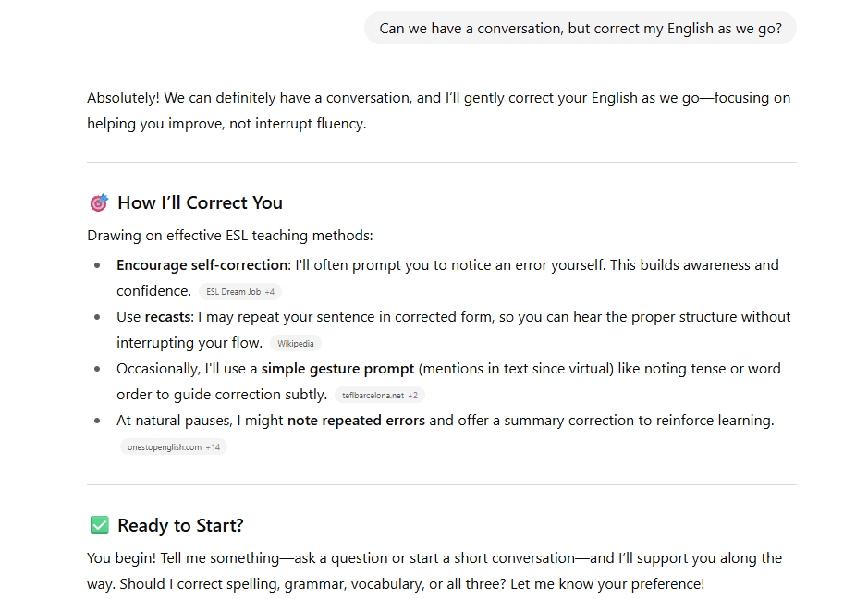Click the bullseye target emoji icon
The height and width of the screenshot is (599, 868).
tap(99, 202)
